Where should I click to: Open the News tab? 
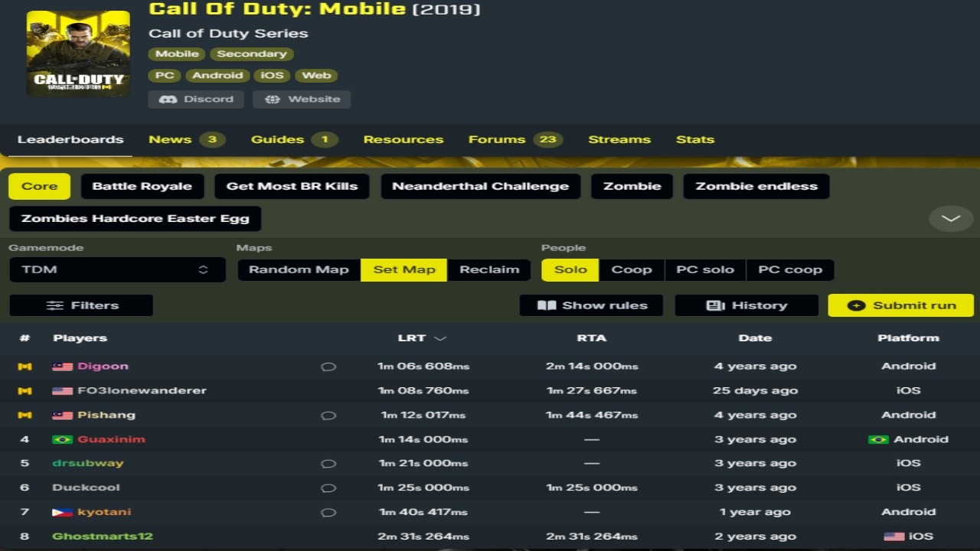tap(186, 140)
